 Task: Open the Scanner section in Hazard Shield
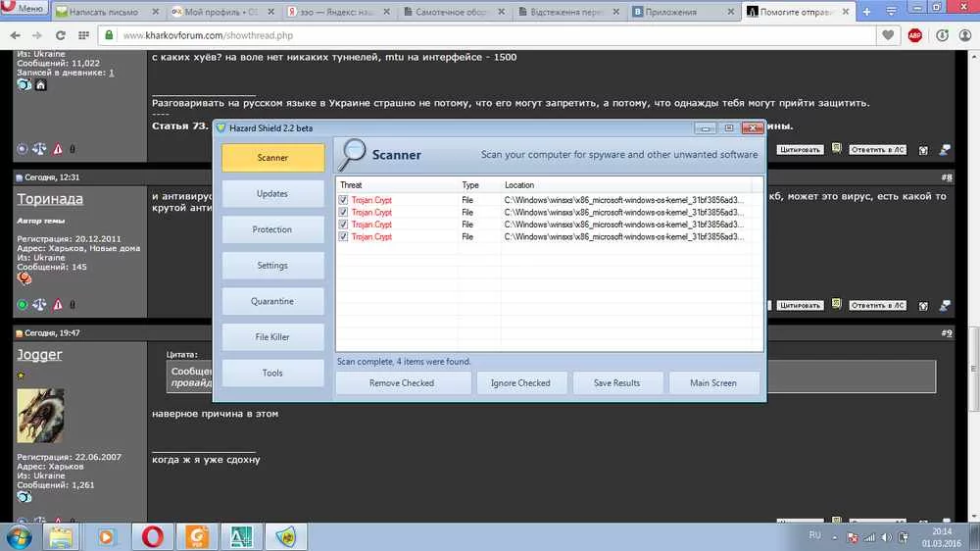[272, 158]
